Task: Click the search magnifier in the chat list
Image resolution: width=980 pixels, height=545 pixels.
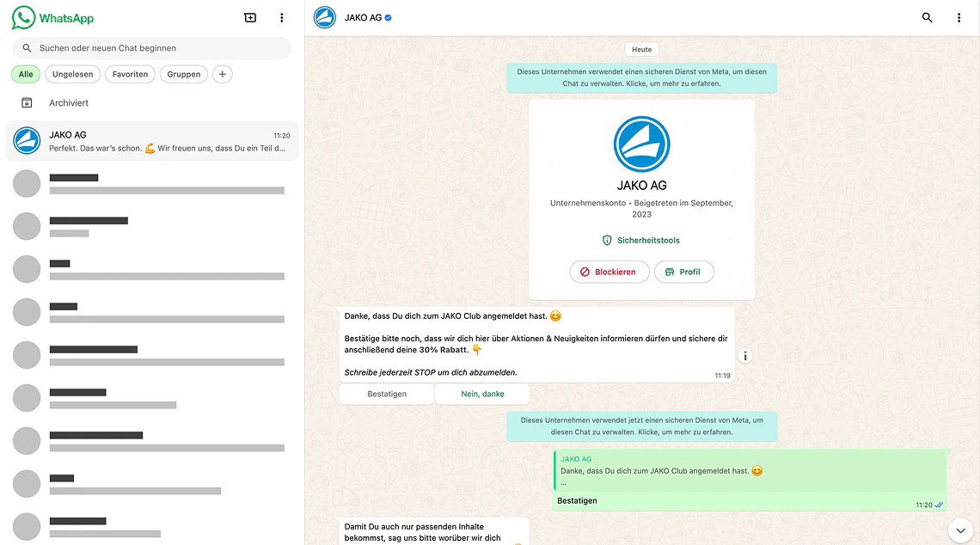Action: [x=27, y=48]
